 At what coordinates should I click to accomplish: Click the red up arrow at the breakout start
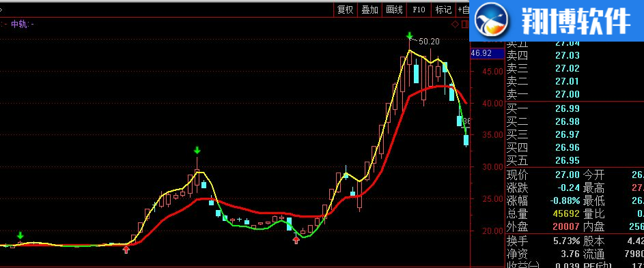point(126,249)
